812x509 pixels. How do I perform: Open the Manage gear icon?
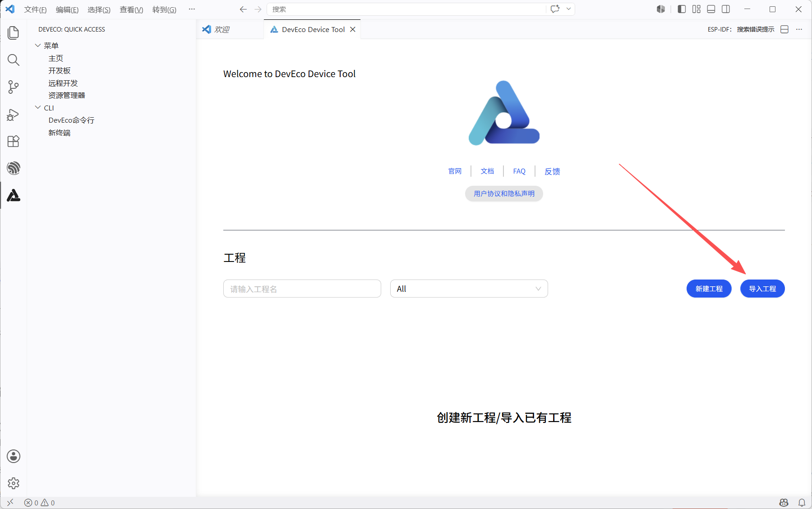click(14, 483)
